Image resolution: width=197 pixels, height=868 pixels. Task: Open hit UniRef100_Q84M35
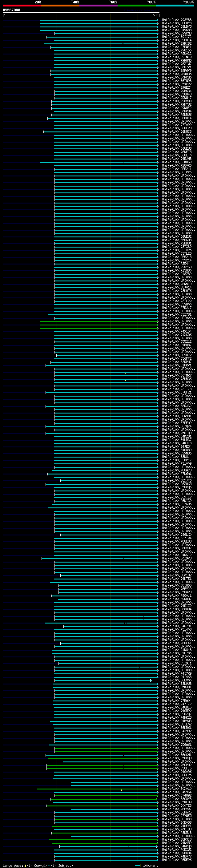(x=177, y=74)
